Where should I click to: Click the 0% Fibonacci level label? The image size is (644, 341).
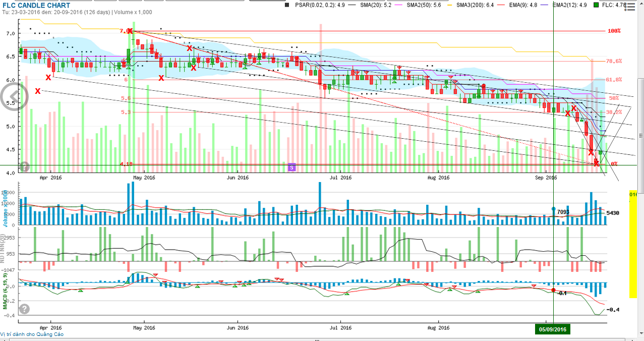click(614, 164)
